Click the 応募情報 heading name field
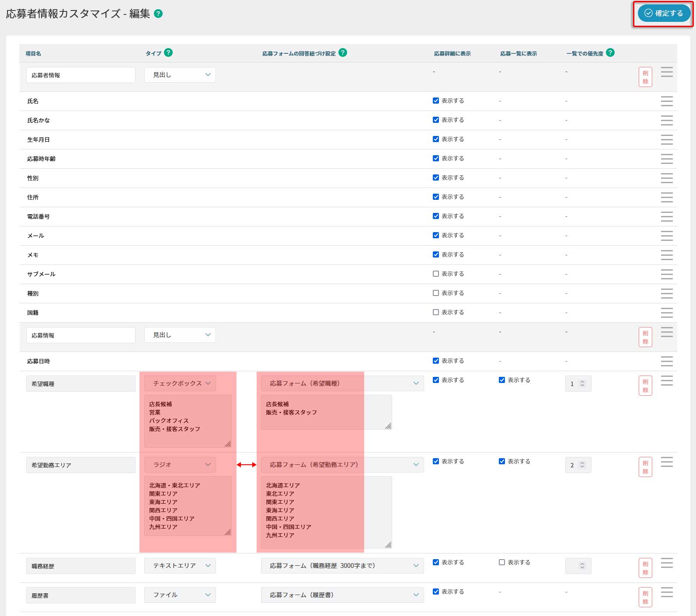 coord(81,335)
